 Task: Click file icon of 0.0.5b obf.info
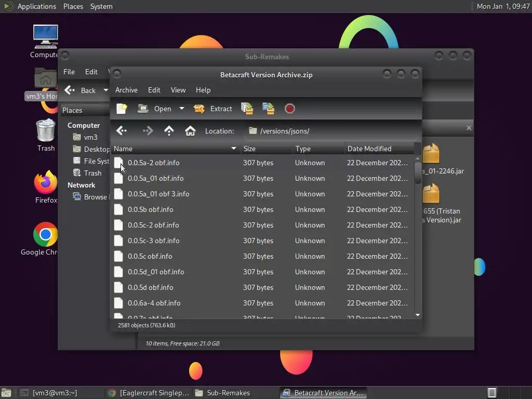pyautogui.click(x=118, y=209)
